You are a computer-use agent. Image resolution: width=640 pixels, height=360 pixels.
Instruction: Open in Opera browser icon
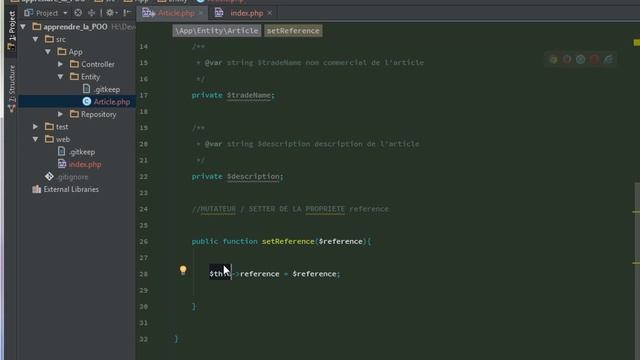[x=594, y=60]
